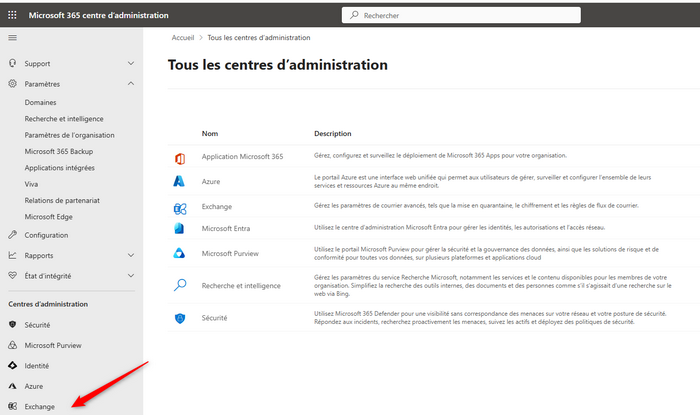Go to Accueil breadcrumb

pyautogui.click(x=183, y=37)
